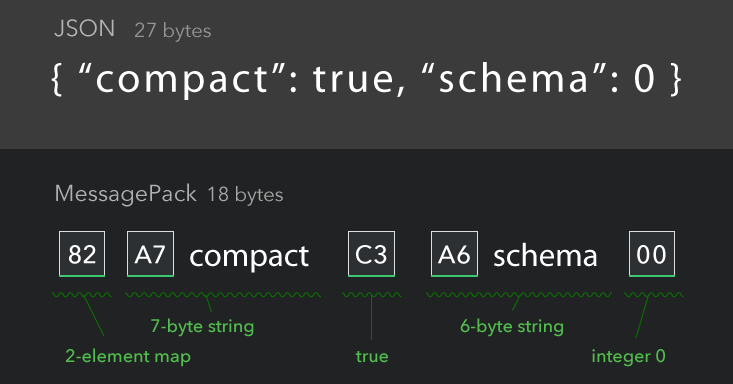Click the A7 byte box
Viewport: 733px width, 384px height.
tap(151, 254)
